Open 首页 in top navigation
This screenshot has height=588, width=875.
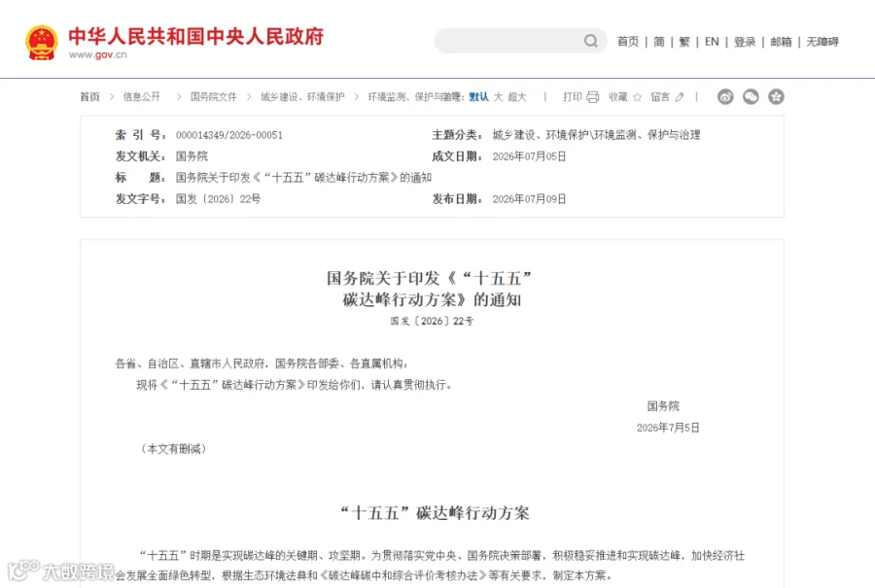628,41
